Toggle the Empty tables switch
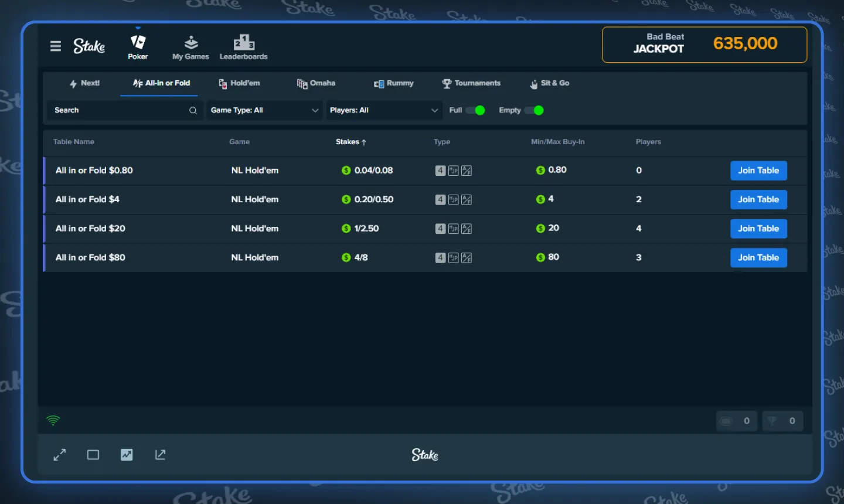Viewport: 844px width, 504px height. point(534,110)
